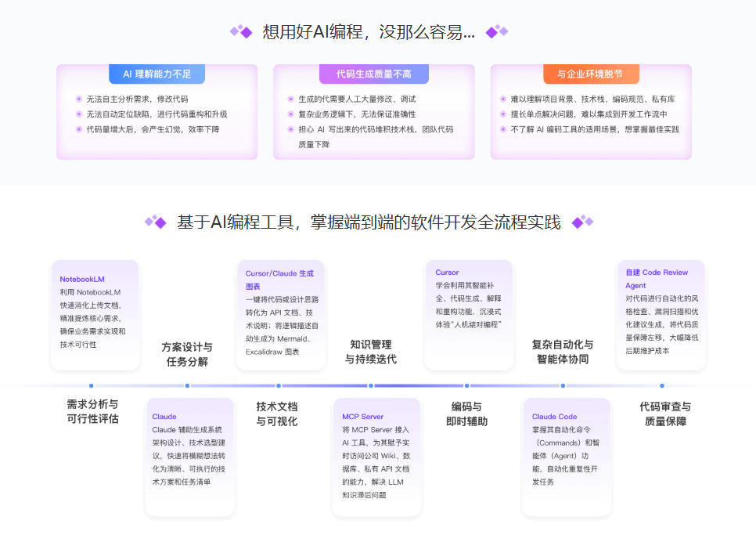
Task: Click the bullet icon before 难以理解项目背景
Action: [503, 99]
